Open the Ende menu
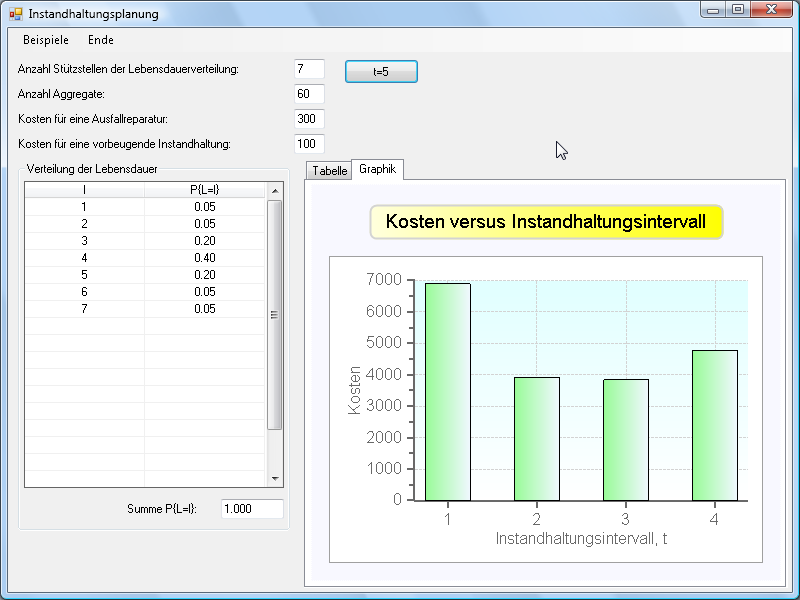The height and width of the screenshot is (600, 800). coord(101,40)
